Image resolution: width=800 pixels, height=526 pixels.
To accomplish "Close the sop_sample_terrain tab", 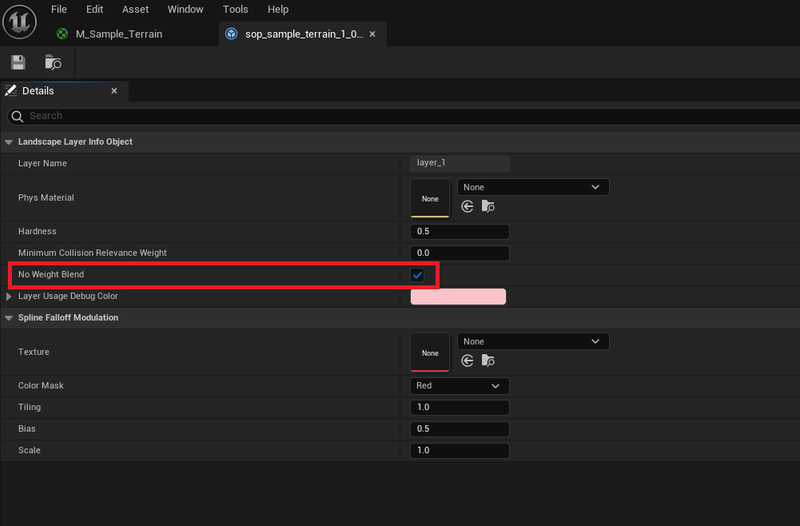I will point(373,34).
